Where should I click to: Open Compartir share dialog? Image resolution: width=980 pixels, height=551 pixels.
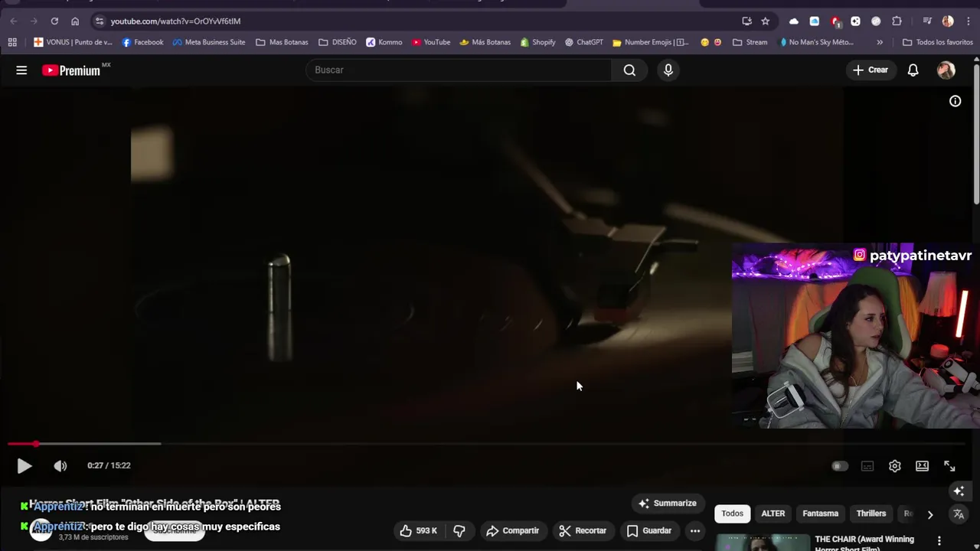513,530
